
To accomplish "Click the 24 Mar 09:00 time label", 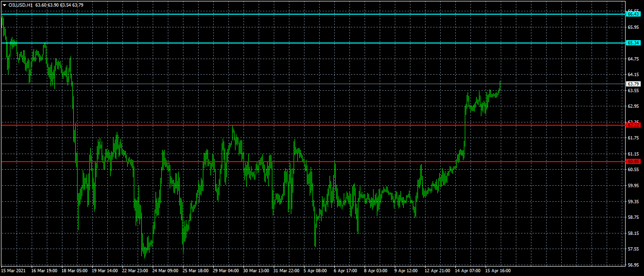I will pyautogui.click(x=165, y=271).
